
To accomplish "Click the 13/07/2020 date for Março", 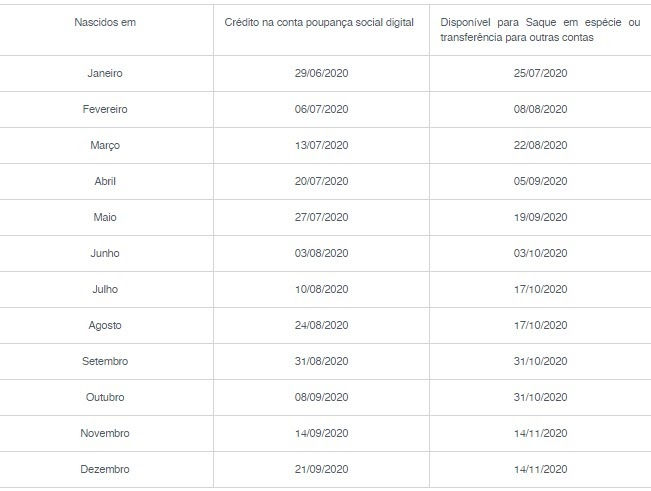I will pyautogui.click(x=321, y=145).
